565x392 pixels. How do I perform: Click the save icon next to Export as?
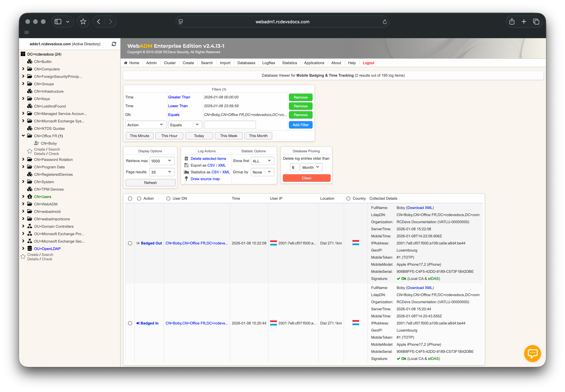tap(186, 165)
